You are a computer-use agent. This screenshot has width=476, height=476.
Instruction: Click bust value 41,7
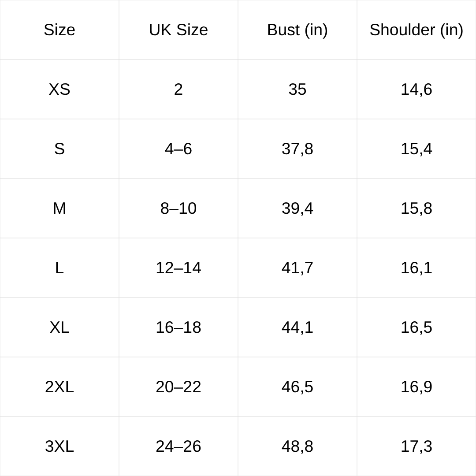297,268
